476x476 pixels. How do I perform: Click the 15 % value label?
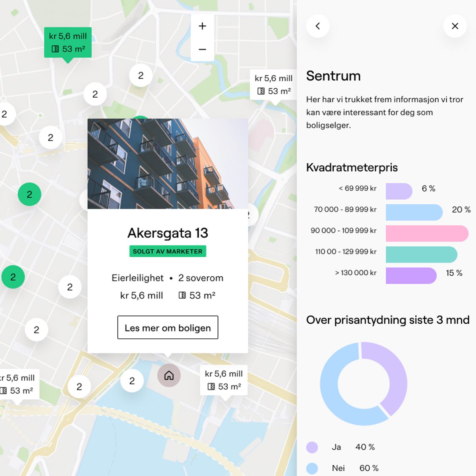(454, 273)
